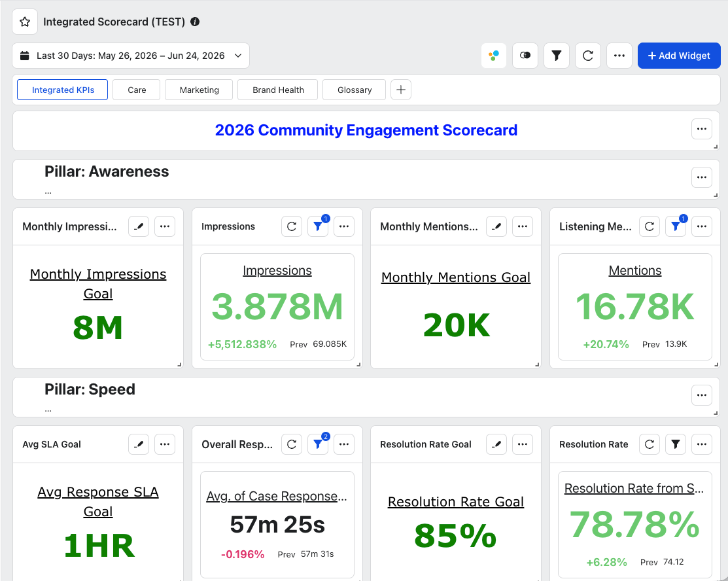Click the Monthly Mentions Goal heading
The width and height of the screenshot is (728, 581).
tap(455, 277)
